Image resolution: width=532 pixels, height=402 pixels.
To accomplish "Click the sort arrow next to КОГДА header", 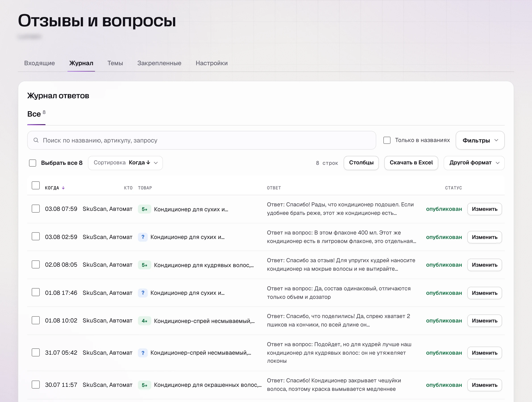I will pyautogui.click(x=63, y=188).
